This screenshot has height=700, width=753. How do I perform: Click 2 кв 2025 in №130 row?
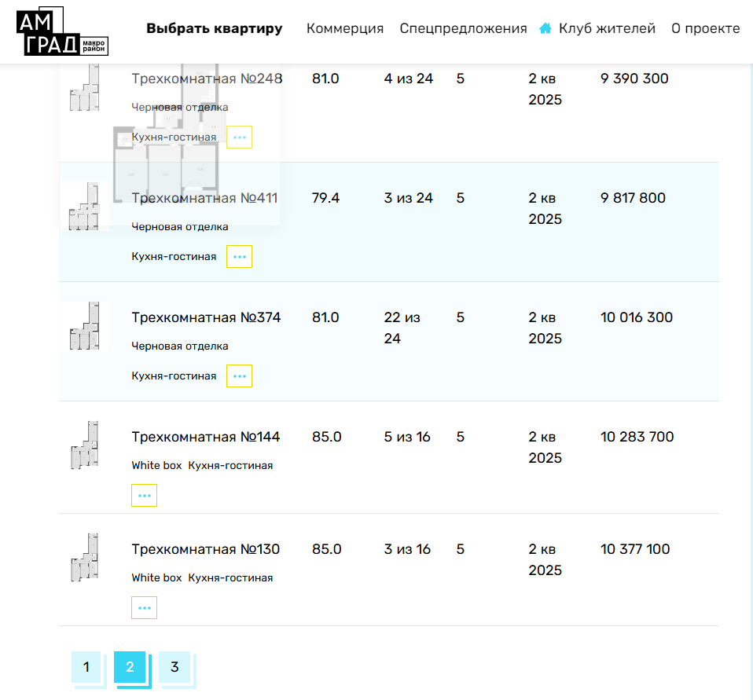[x=545, y=560]
